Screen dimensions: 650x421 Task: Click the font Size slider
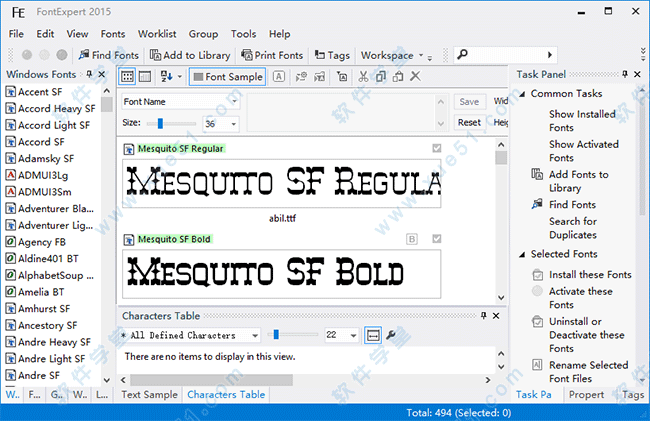coord(160,123)
